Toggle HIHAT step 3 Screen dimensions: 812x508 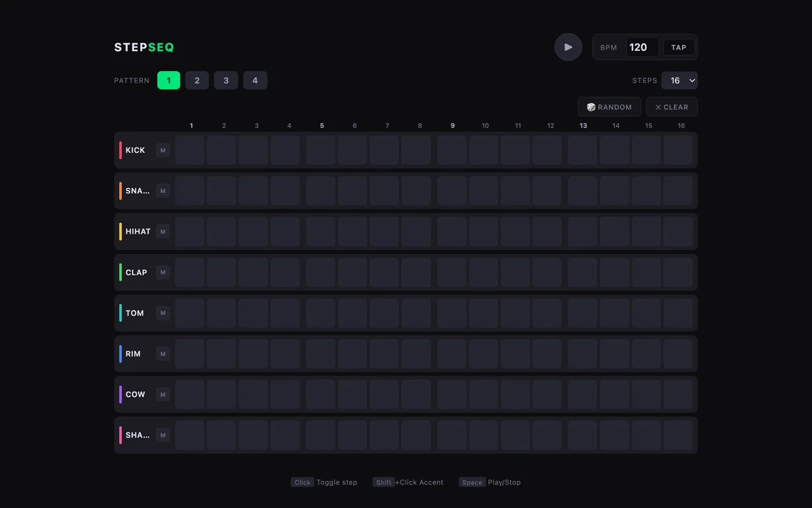coord(253,232)
